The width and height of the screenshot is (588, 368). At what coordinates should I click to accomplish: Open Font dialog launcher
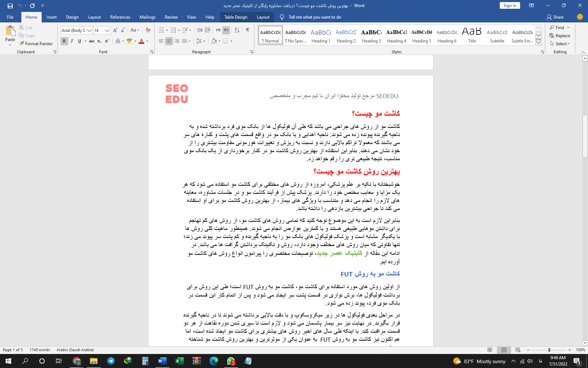coord(152,52)
